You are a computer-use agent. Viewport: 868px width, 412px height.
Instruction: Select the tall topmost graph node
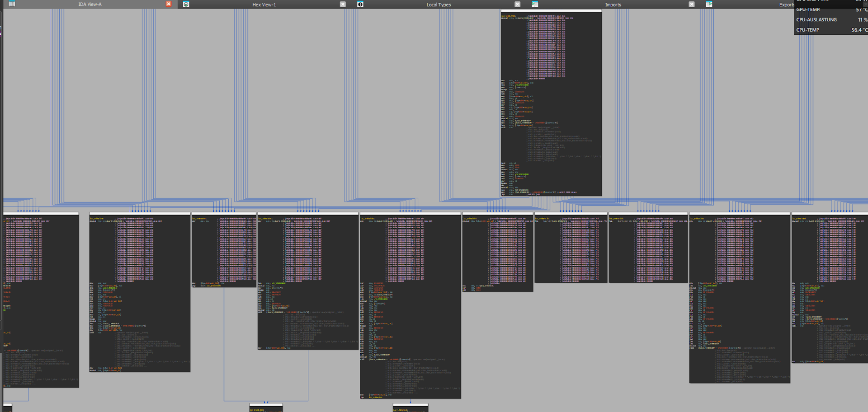pos(551,103)
